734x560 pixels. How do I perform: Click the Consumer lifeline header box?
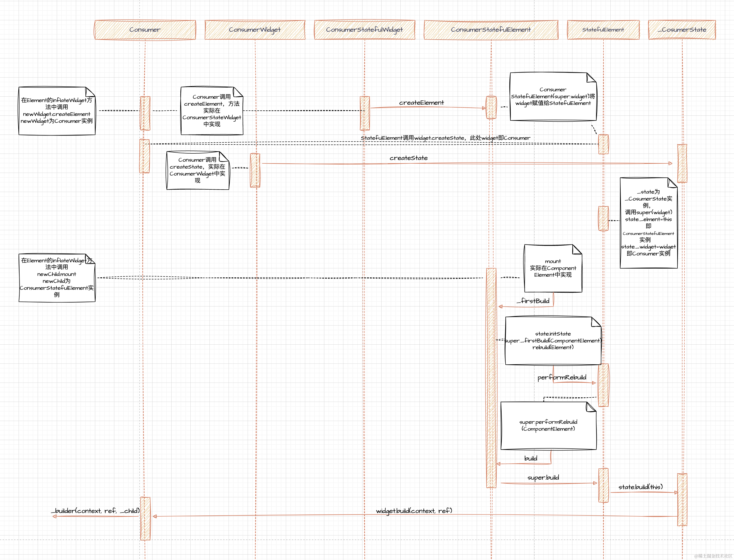[145, 30]
